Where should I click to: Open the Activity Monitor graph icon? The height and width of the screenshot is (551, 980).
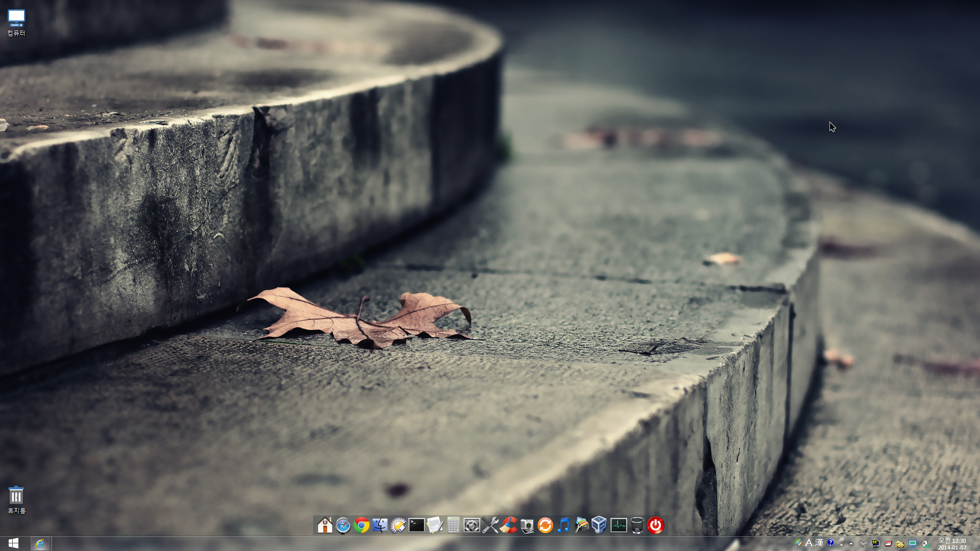[x=619, y=525]
